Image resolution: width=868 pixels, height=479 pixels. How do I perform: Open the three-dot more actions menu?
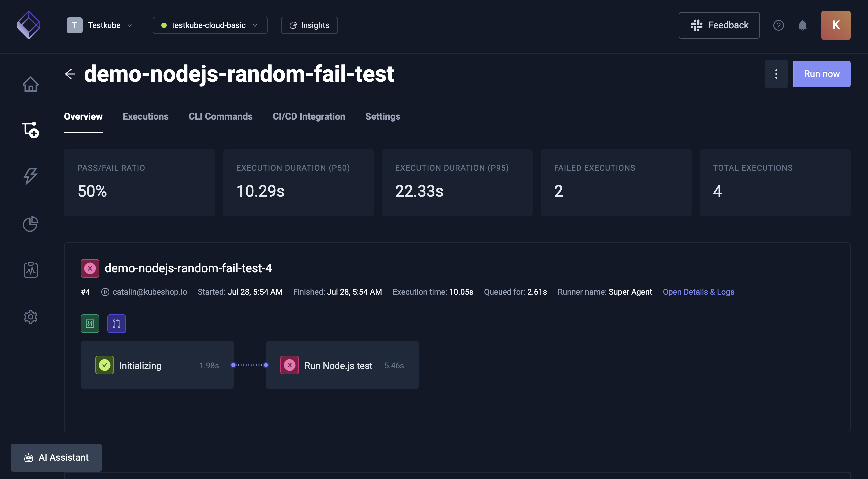point(776,74)
